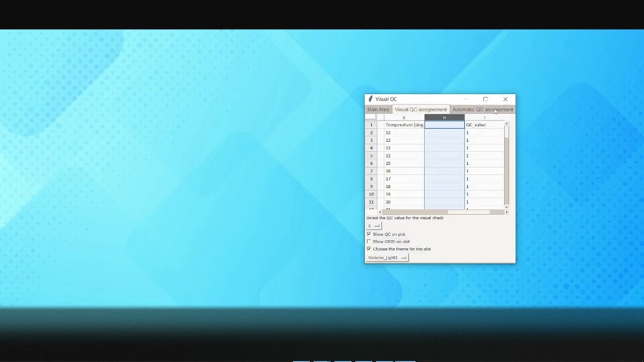
Task: Select column header G
Action: pos(404,118)
